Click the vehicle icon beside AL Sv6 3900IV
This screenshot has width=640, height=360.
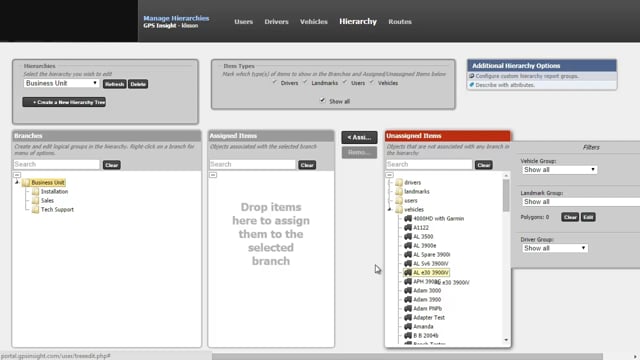408,263
